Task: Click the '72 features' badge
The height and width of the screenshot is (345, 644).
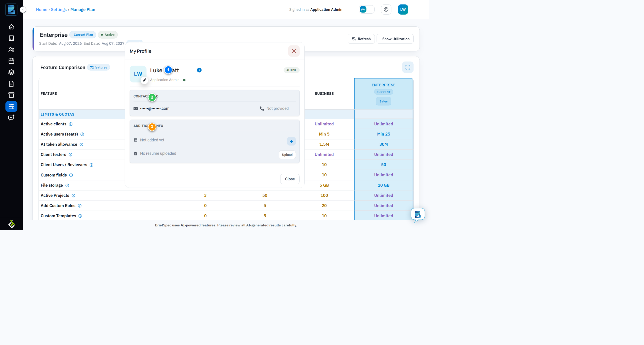Action: click(x=98, y=67)
